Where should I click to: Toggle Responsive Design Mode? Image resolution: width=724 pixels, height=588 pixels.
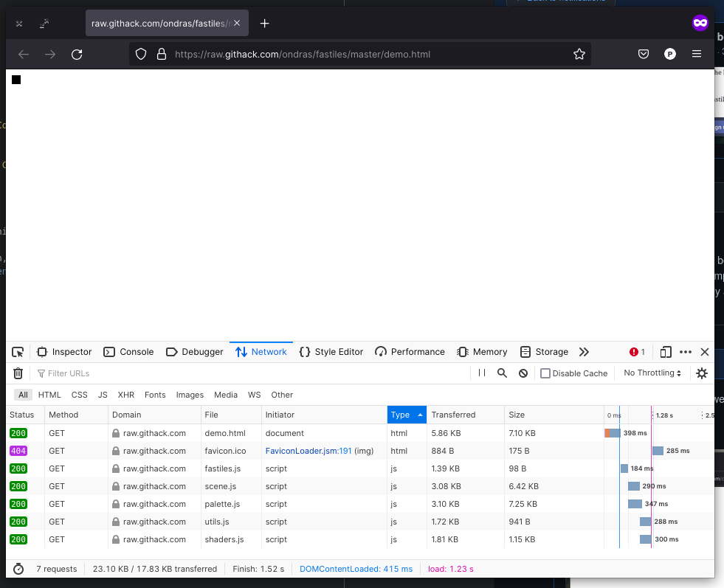pyautogui.click(x=665, y=352)
